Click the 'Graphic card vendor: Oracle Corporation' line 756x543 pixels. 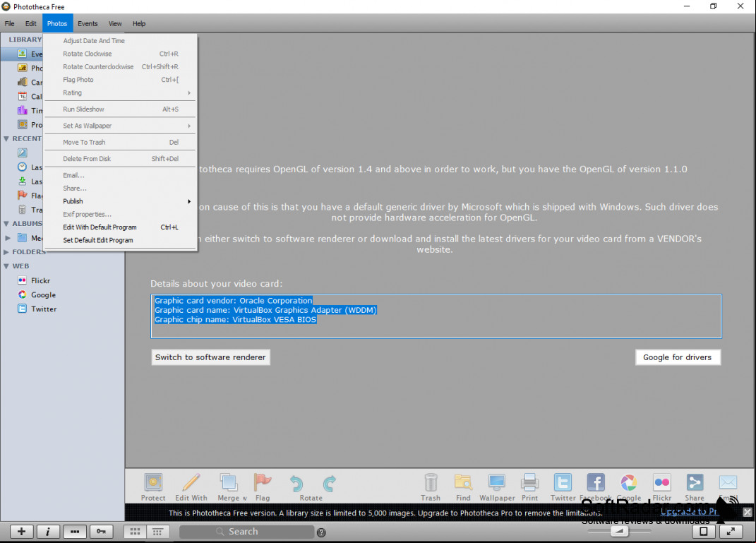(x=234, y=300)
